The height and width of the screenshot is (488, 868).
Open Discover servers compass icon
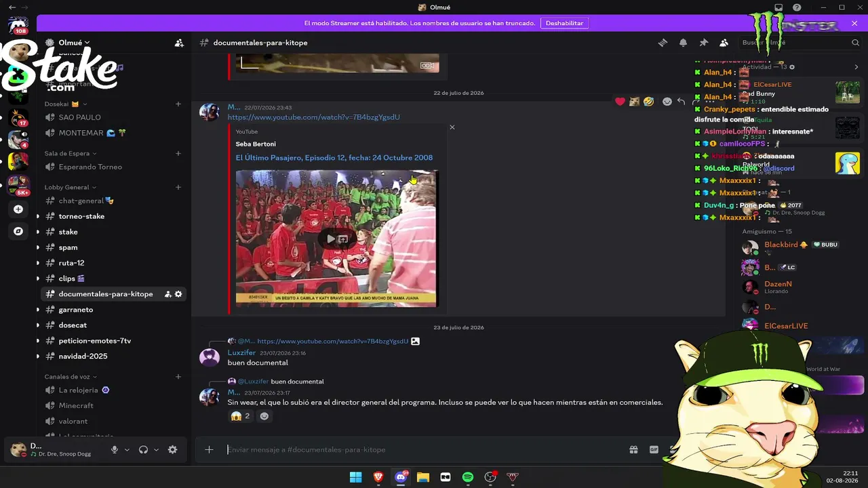click(18, 231)
